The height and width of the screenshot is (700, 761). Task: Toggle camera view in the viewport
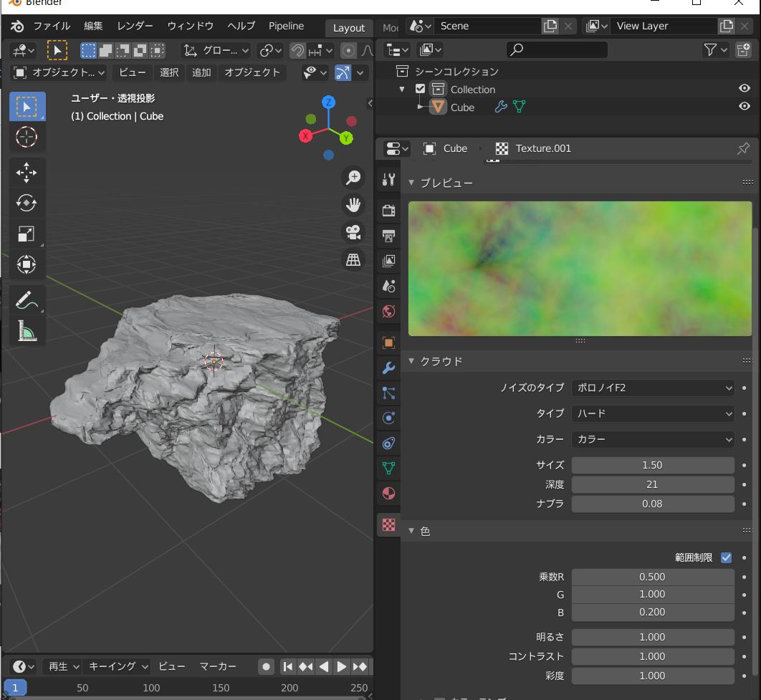click(x=353, y=232)
